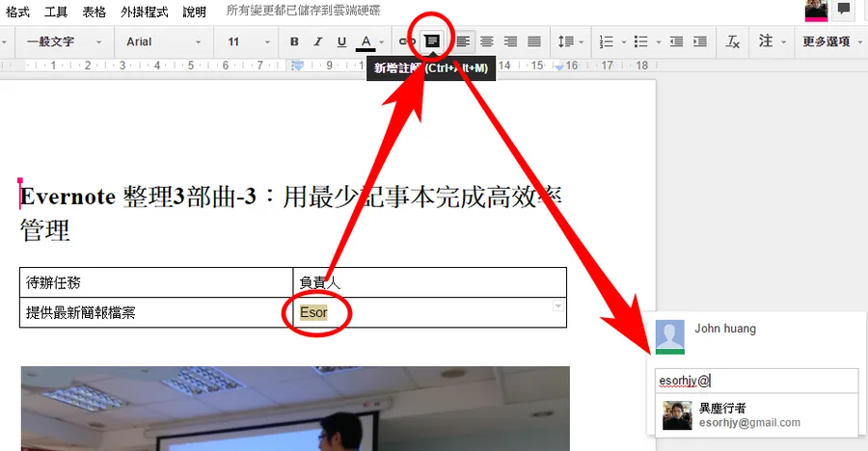Open the text color picker
The width and height of the screenshot is (868, 451).
click(366, 42)
